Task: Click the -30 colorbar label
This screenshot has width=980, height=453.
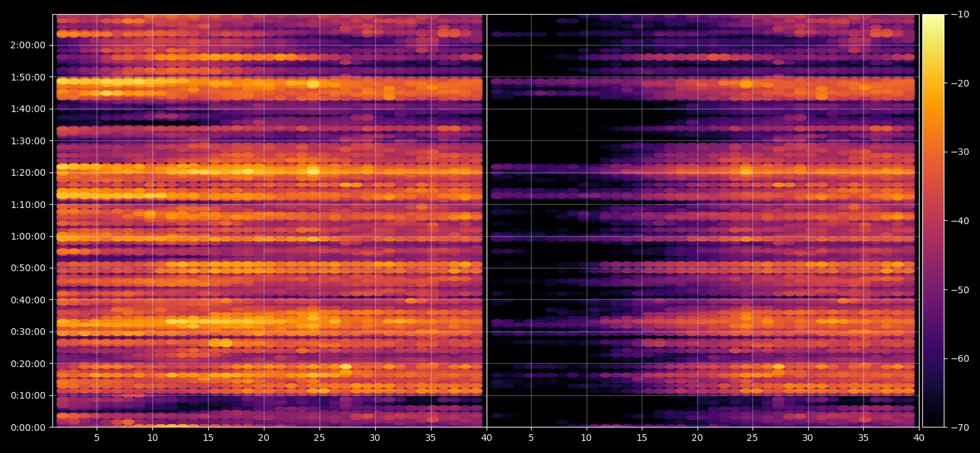Action: (959, 152)
